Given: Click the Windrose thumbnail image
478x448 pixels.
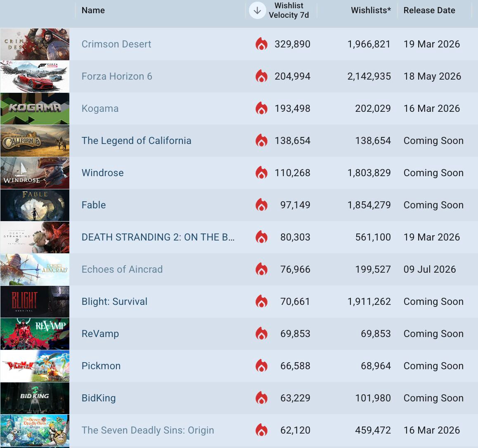Looking at the screenshot, I should (35, 173).
